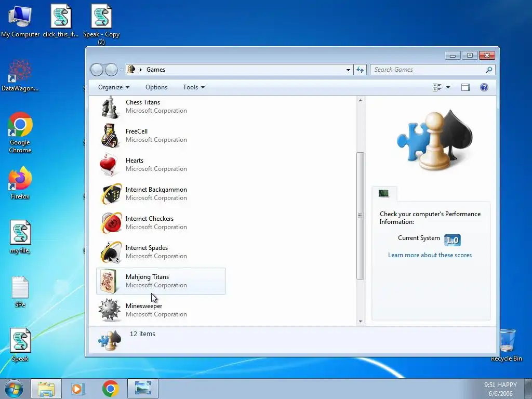The width and height of the screenshot is (532, 399).
Task: Select the Mahjong Titans tile icon
Action: 109,281
